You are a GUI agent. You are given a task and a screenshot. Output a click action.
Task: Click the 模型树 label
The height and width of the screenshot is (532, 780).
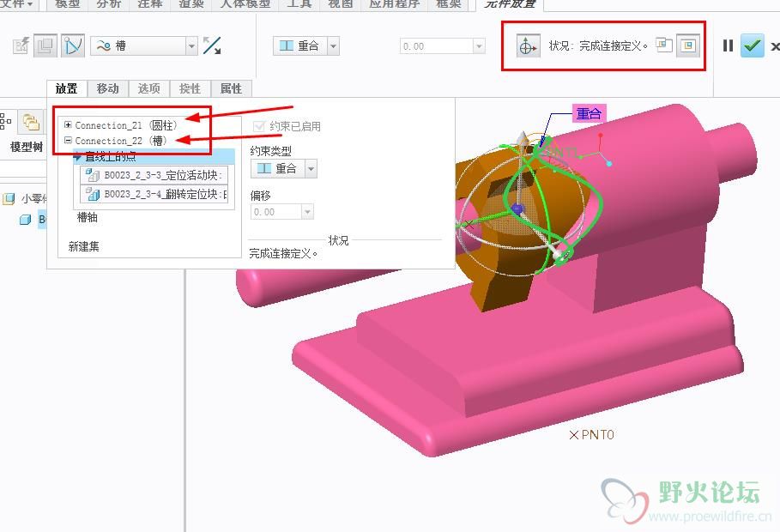[x=27, y=147]
